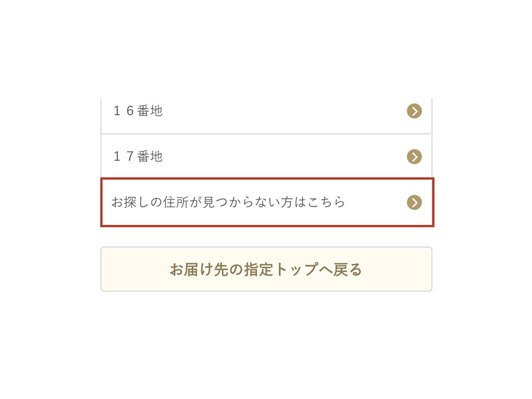The width and height of the screenshot is (532, 399).
Task: Tap the gold circle arrow for 16番地
Action: [414, 111]
